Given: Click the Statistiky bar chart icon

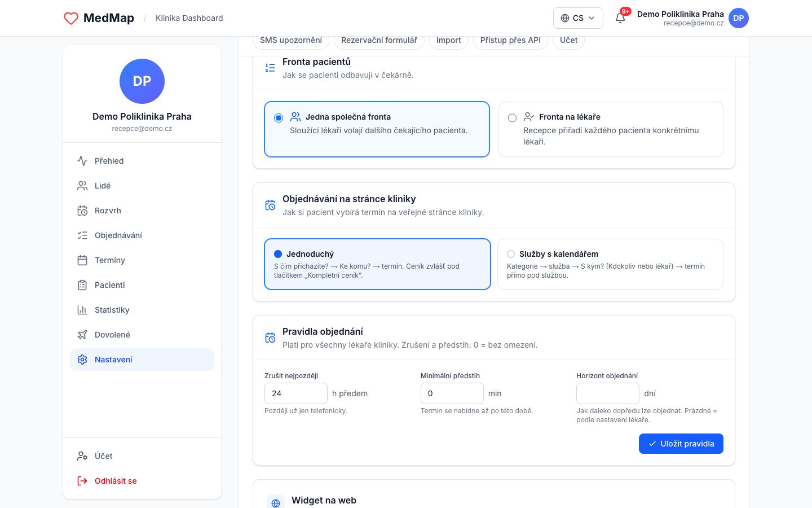Looking at the screenshot, I should [82, 310].
